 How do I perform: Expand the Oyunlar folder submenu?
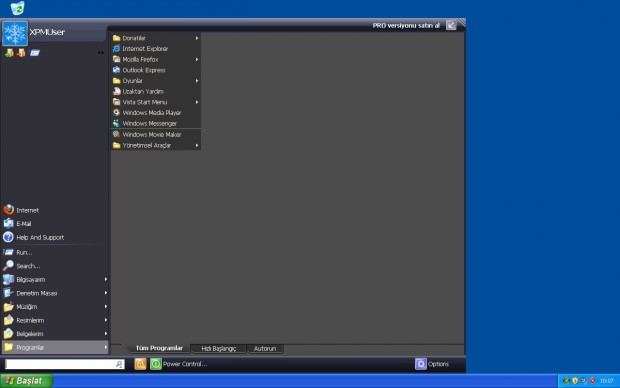(x=156, y=81)
